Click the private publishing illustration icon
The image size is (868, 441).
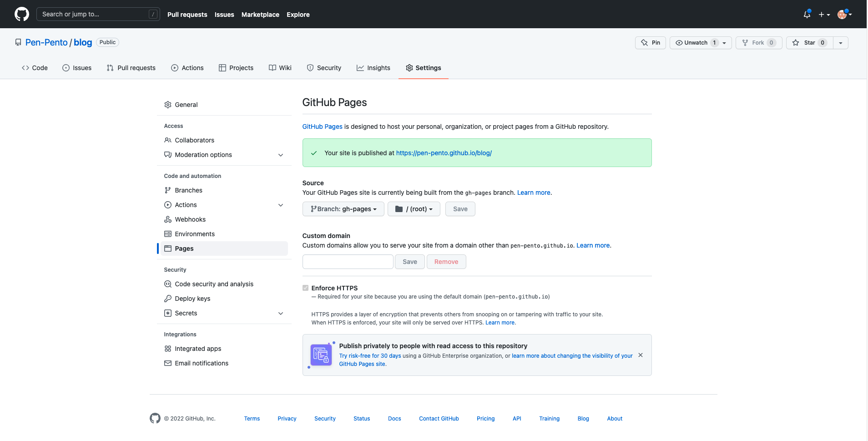tap(321, 355)
